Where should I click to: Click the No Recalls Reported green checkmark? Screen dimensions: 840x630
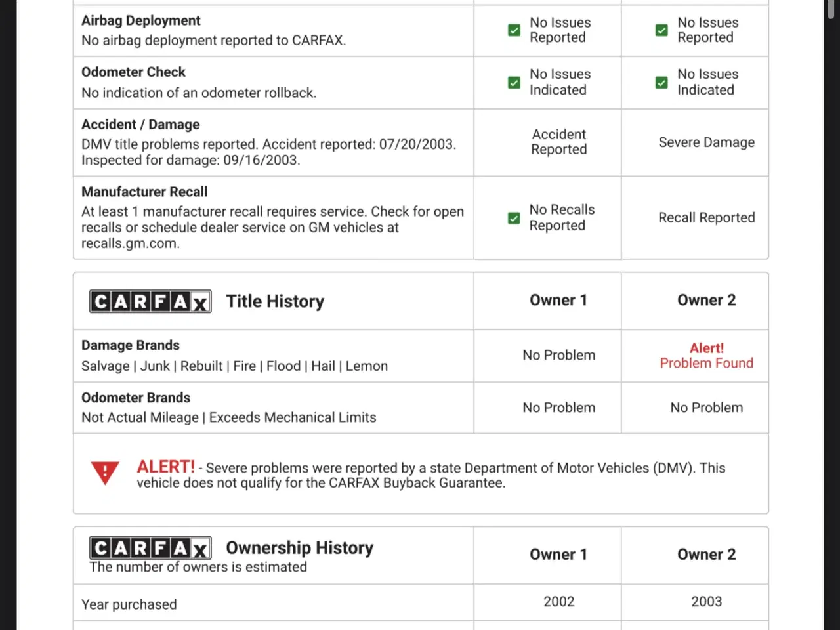pos(514,218)
